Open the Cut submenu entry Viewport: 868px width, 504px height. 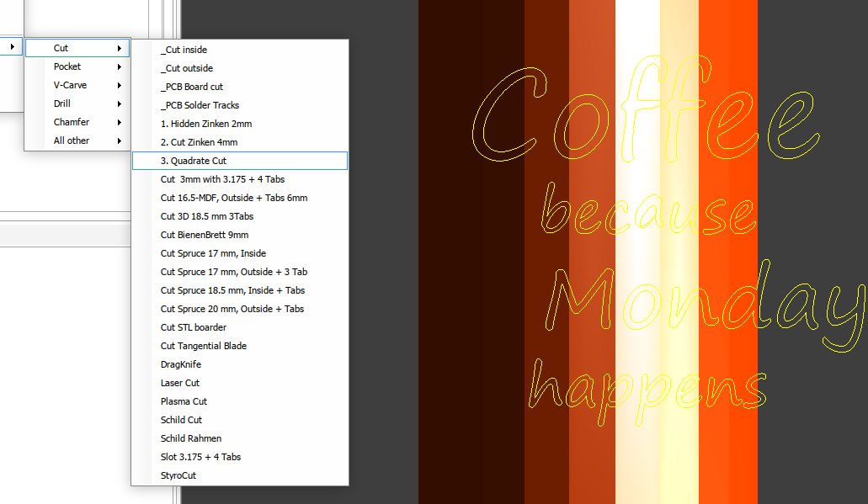click(77, 48)
